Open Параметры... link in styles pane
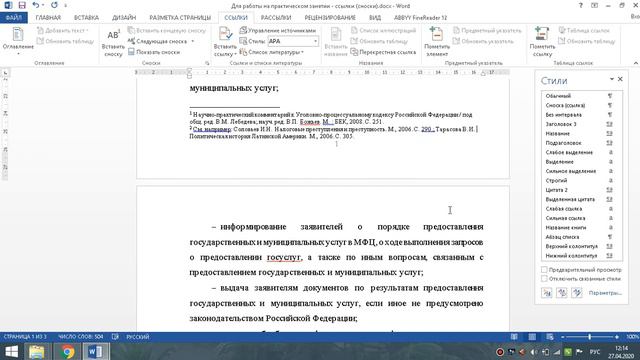Screen dimensions: 640x360 [605, 293]
